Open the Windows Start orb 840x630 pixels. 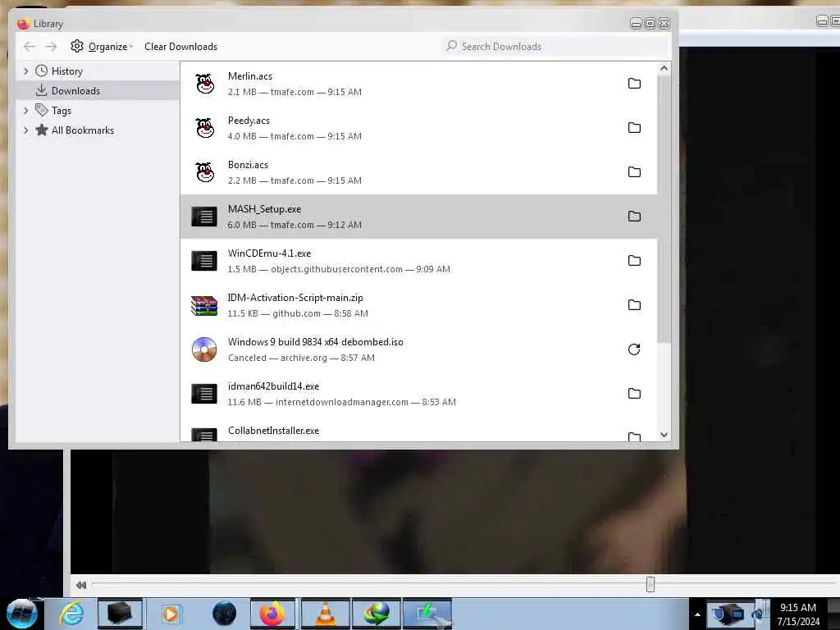pos(22,614)
